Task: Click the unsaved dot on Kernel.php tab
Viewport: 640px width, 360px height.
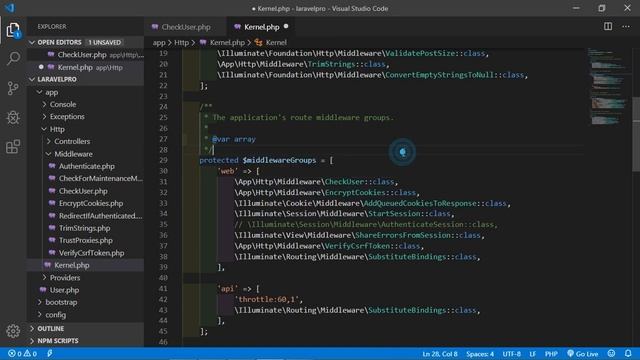Action: tap(286, 27)
